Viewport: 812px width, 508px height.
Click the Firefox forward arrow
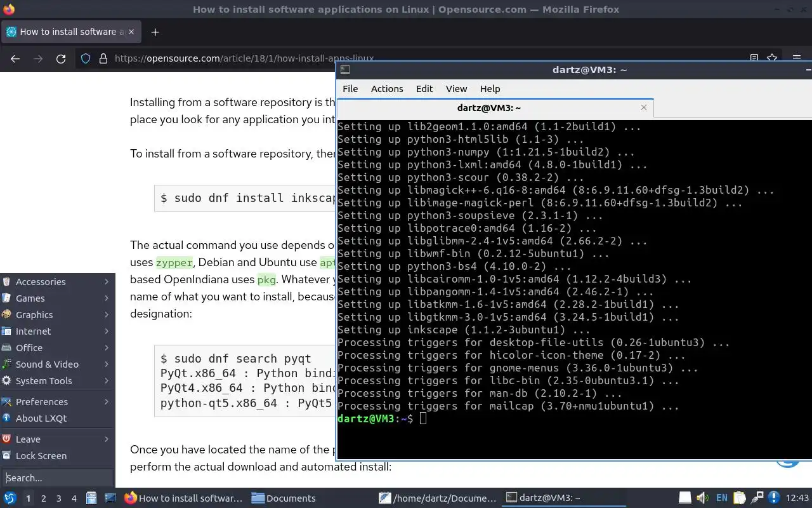coord(38,58)
